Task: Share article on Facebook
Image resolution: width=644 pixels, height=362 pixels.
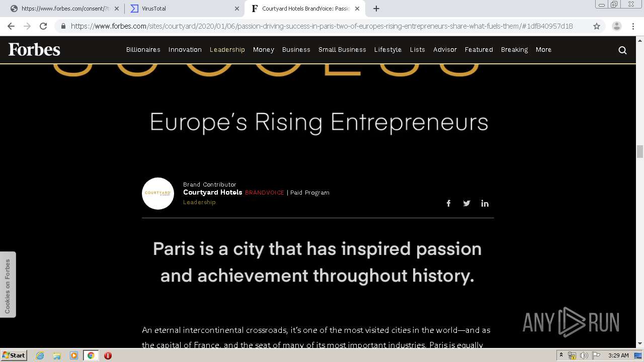Action: point(448,203)
